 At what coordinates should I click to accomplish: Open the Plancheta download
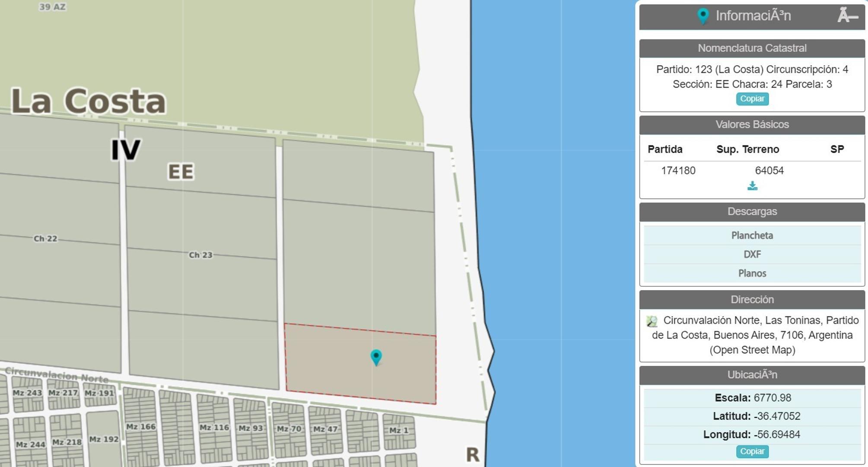coord(752,235)
